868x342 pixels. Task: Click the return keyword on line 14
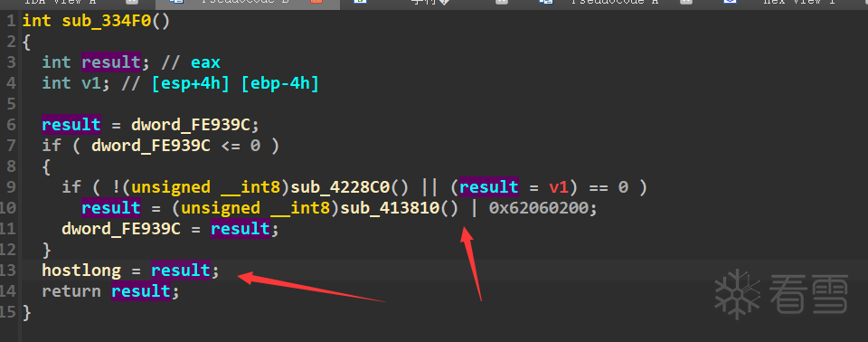(71, 291)
